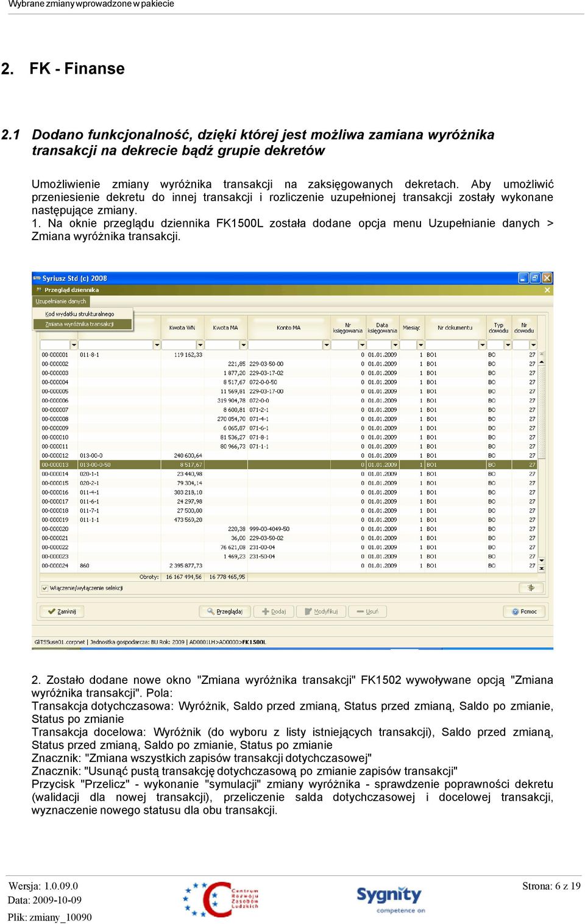
Task: Click the Konto MA column header
Action: [288, 328]
